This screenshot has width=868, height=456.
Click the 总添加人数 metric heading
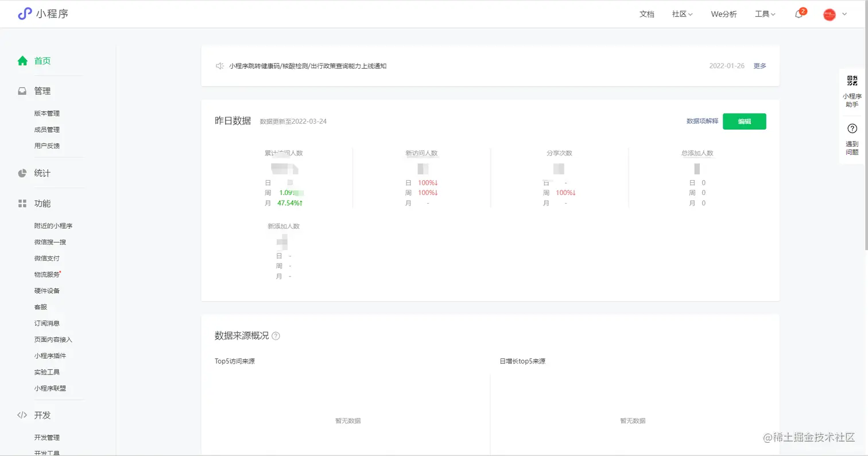pos(697,153)
